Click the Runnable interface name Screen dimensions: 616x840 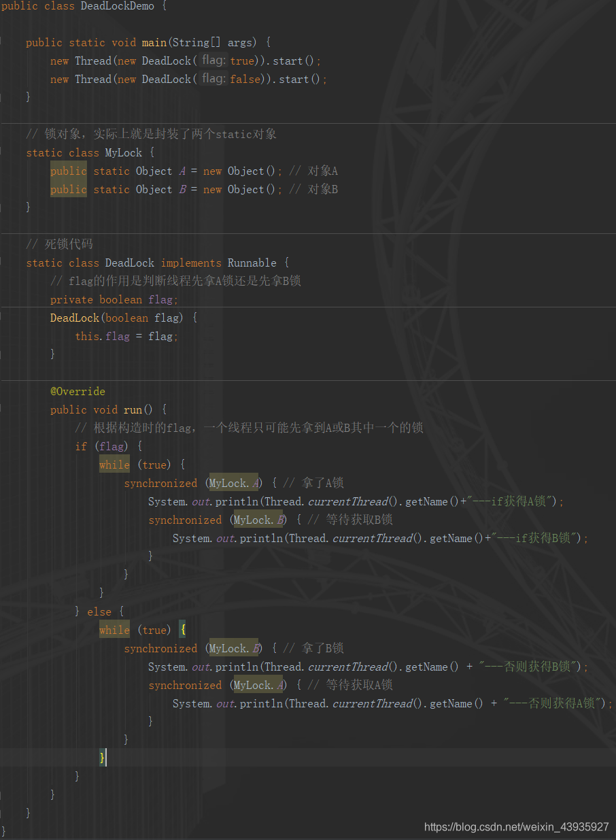(252, 263)
